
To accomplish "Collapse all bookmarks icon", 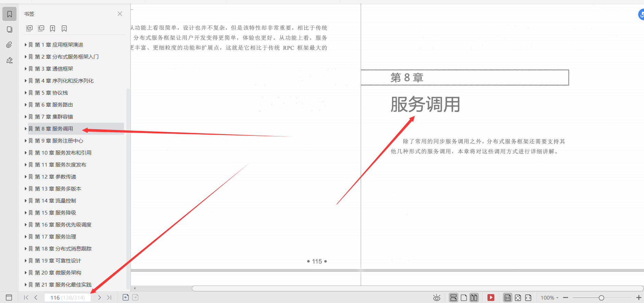I will coord(41,28).
